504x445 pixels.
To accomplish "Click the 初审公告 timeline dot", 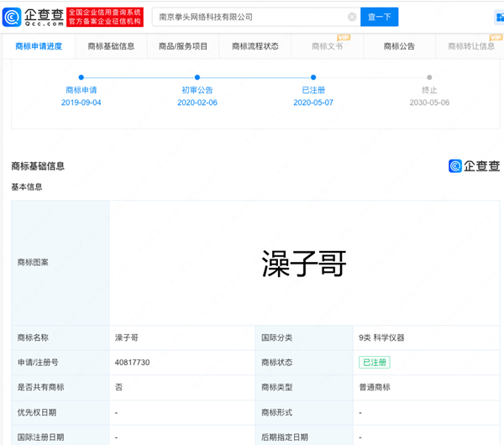I will point(197,77).
